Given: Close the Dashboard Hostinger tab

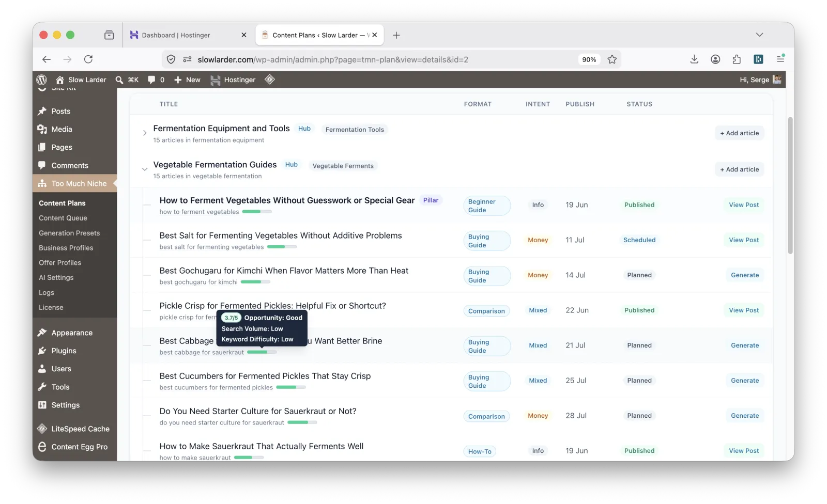Looking at the screenshot, I should click(244, 35).
